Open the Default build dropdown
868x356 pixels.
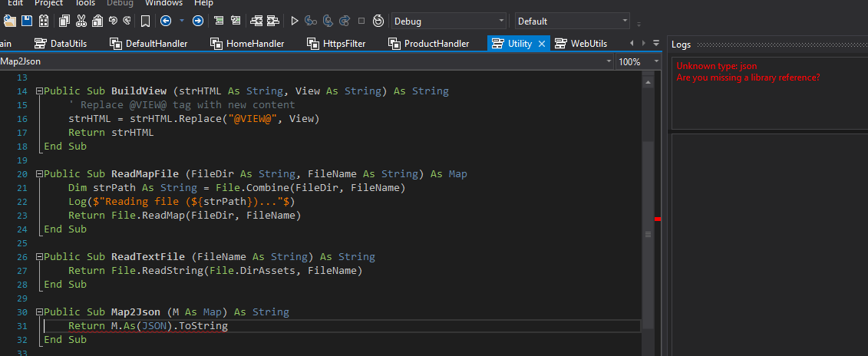(573, 21)
